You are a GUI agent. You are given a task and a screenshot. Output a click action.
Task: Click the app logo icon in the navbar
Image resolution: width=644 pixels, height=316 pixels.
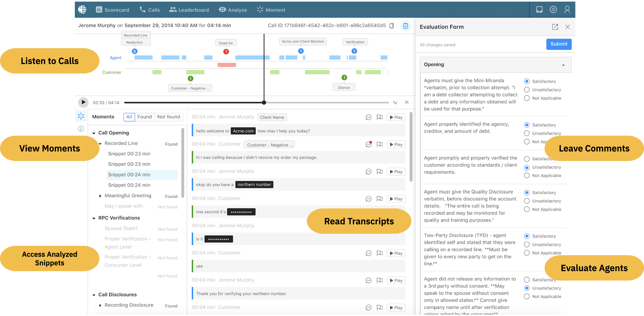(82, 10)
